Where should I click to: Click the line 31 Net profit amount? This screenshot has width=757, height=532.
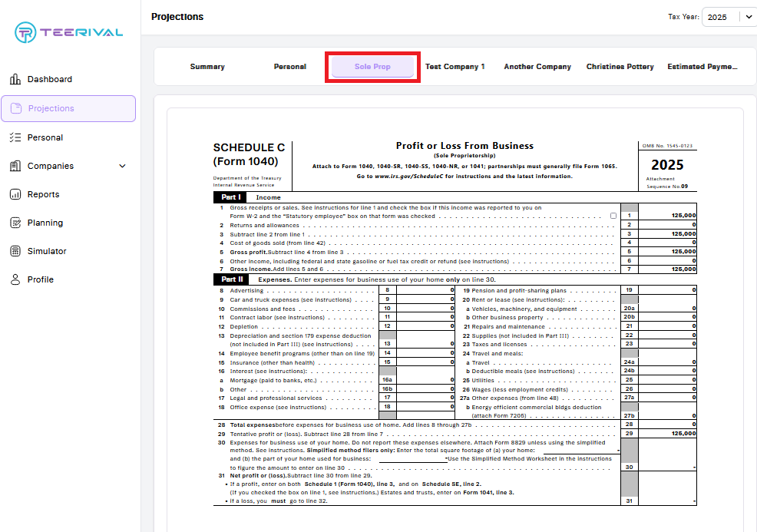[668, 501]
